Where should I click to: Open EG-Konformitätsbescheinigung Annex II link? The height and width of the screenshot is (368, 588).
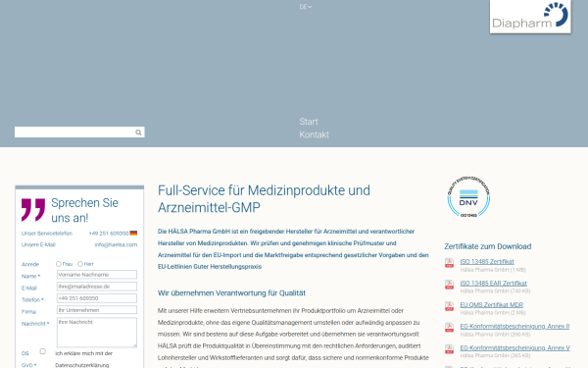pos(514,327)
